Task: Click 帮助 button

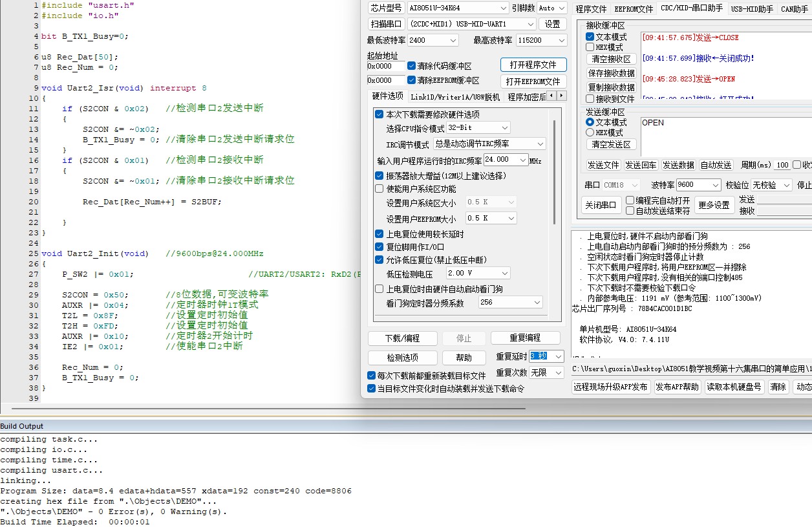Action: click(464, 358)
